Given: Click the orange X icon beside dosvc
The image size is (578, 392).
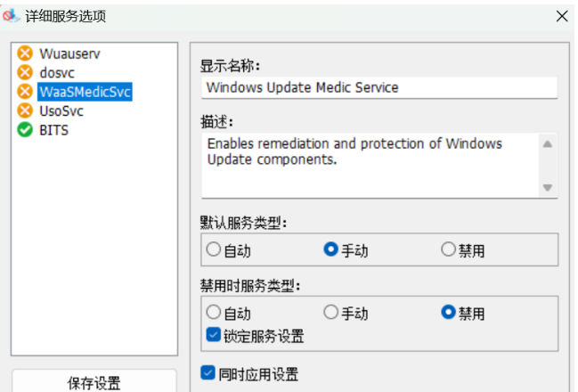Looking at the screenshot, I should pos(25,72).
